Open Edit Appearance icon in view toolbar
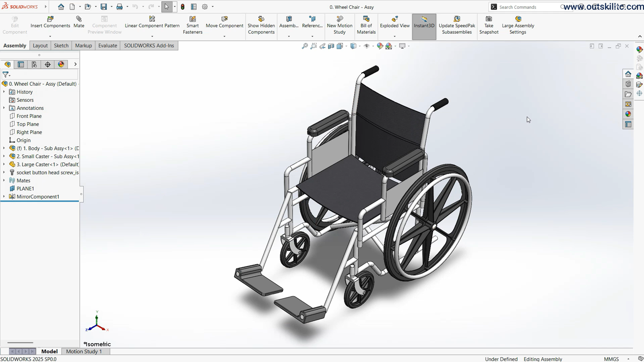 [380, 46]
